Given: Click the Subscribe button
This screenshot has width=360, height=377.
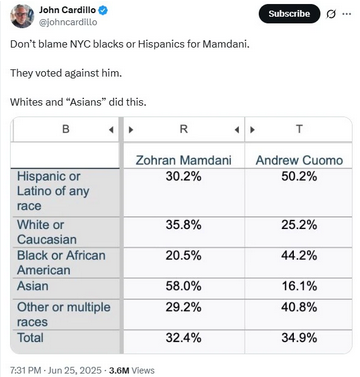Looking at the screenshot, I should [289, 14].
